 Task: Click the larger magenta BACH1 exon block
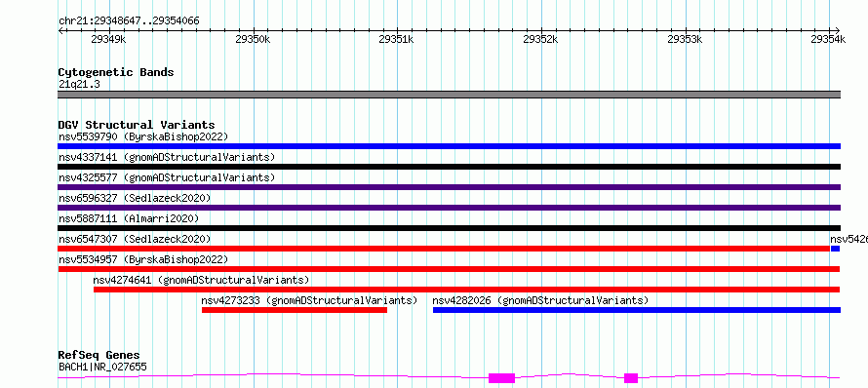pyautogui.click(x=501, y=378)
